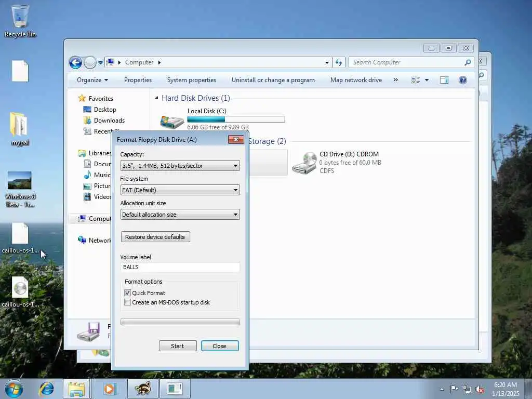This screenshot has height=399, width=532.
Task: Click the format progress bar
Action: pyautogui.click(x=180, y=322)
